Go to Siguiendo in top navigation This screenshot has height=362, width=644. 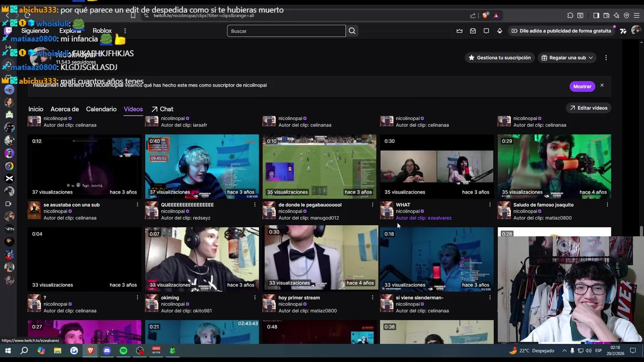click(35, 31)
